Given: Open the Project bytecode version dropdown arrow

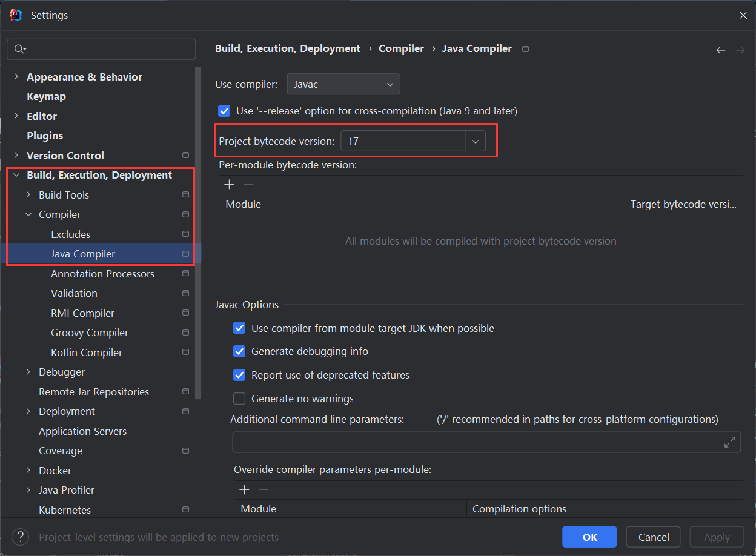Looking at the screenshot, I should 476,141.
